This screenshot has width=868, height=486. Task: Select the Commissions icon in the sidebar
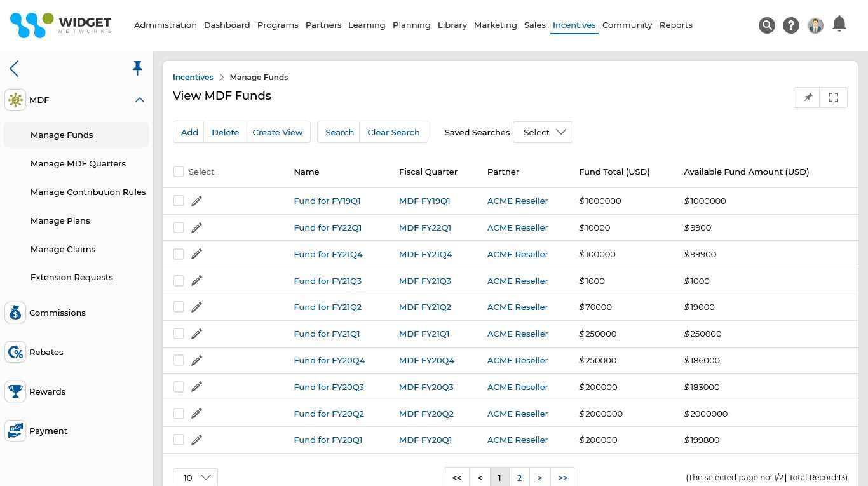[15, 313]
